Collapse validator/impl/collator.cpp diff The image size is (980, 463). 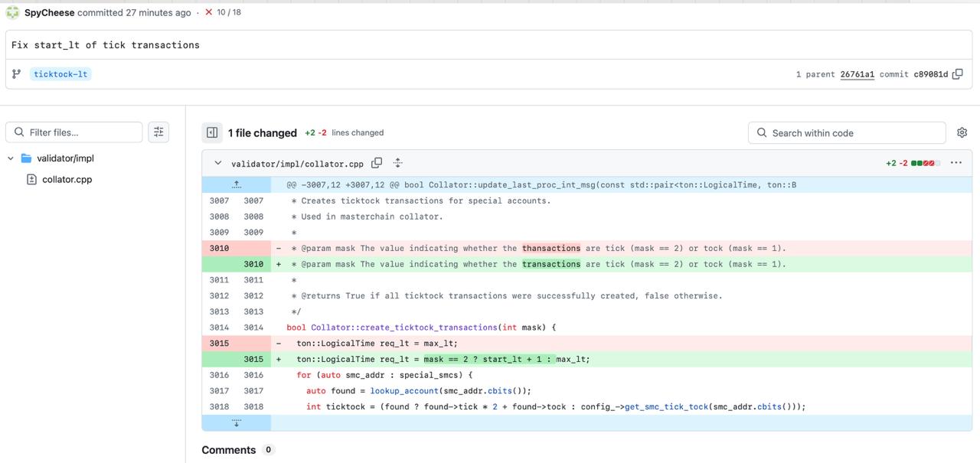coord(218,163)
